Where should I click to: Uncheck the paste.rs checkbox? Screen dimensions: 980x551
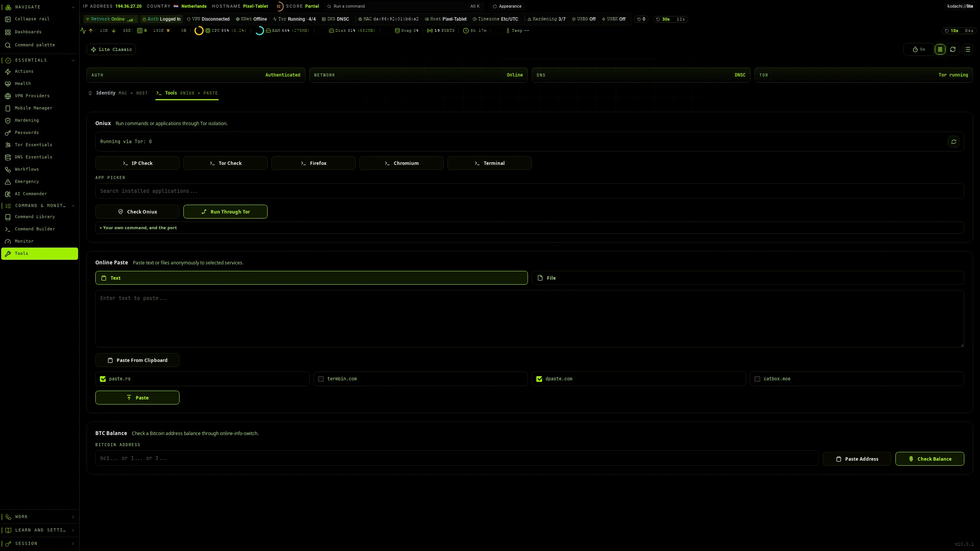coord(103,379)
